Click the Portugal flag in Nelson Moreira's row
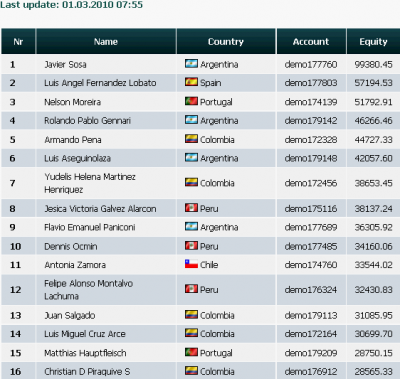The width and height of the screenshot is (400, 379). coord(191,101)
